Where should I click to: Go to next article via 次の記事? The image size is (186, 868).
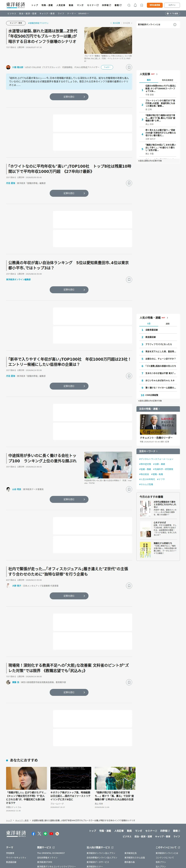coord(127,23)
